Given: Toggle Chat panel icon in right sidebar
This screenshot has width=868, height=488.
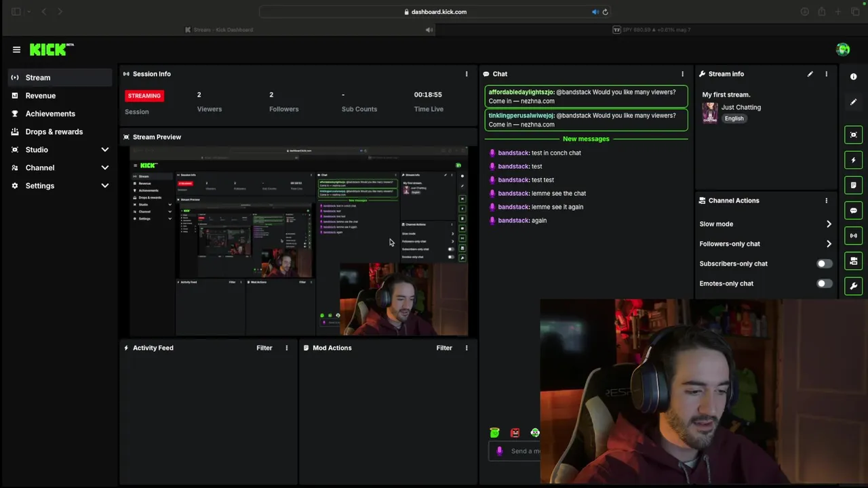Looking at the screenshot, I should [854, 210].
